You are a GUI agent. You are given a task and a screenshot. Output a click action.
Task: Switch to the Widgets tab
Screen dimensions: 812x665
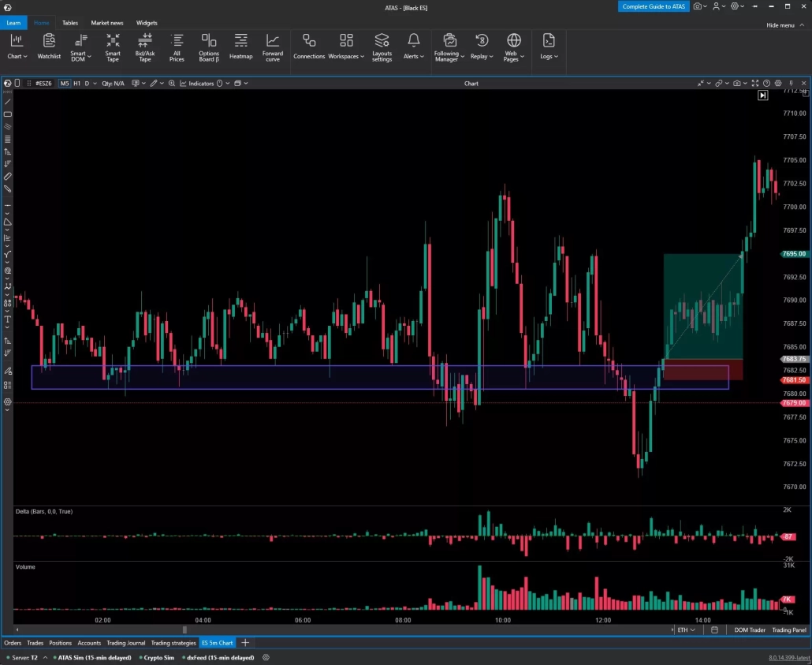147,23
